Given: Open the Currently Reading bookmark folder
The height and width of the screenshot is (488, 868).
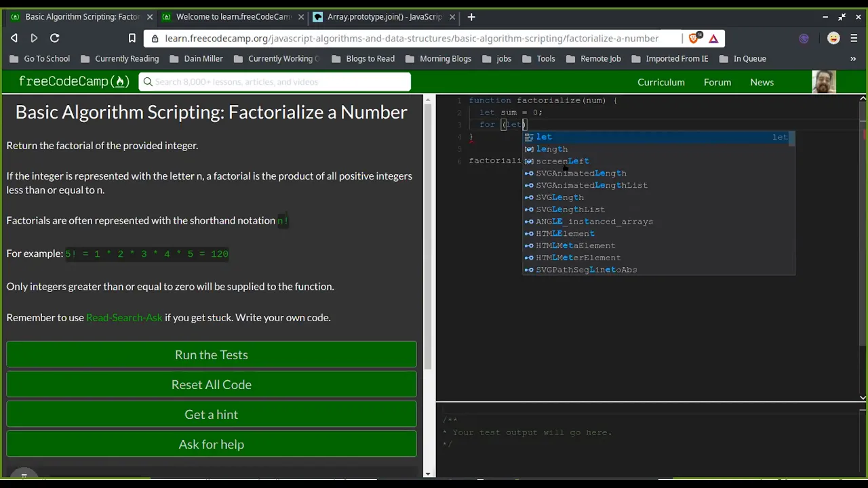Looking at the screenshot, I should [x=119, y=59].
